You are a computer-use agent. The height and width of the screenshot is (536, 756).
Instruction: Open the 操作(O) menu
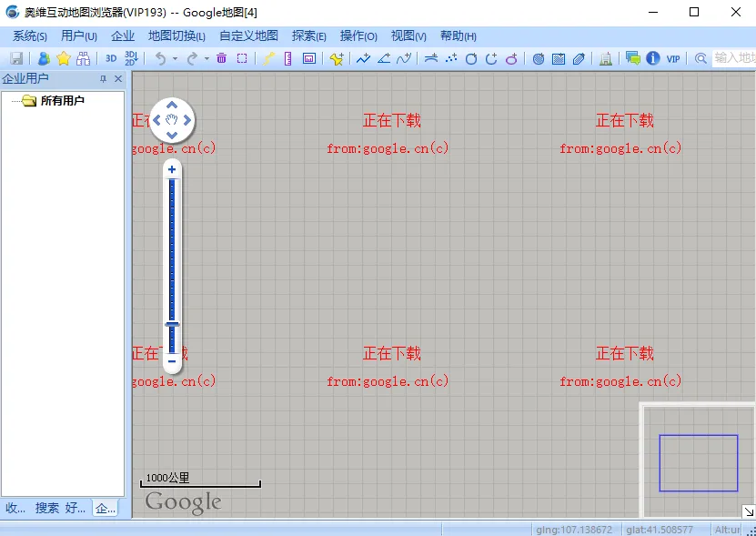pos(358,36)
